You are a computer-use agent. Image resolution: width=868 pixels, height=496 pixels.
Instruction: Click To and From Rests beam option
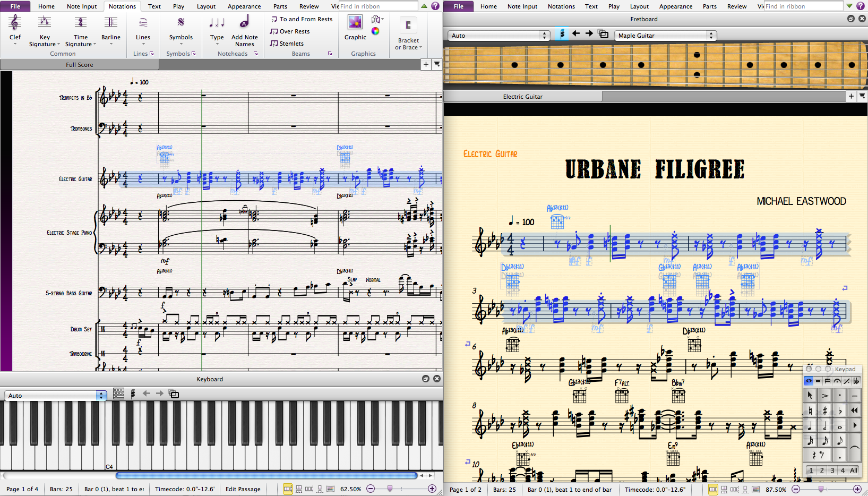(x=302, y=19)
